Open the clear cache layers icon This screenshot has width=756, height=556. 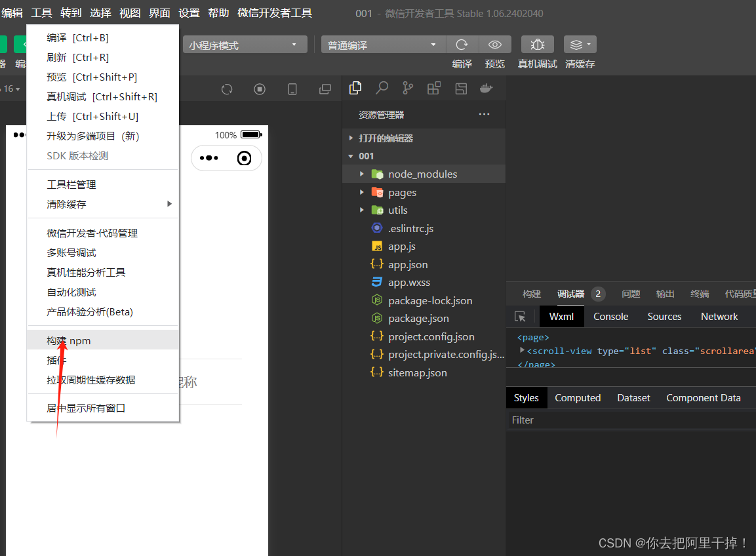click(580, 45)
